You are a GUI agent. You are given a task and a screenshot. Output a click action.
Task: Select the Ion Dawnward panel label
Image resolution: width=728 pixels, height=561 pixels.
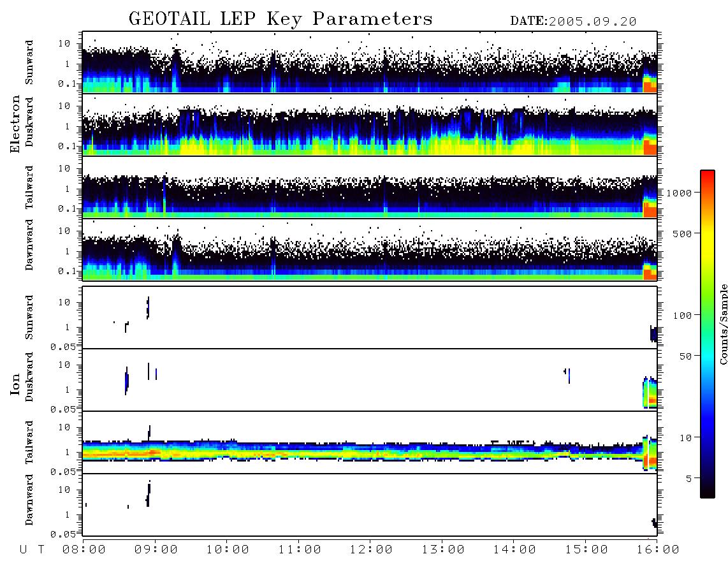tap(29, 499)
